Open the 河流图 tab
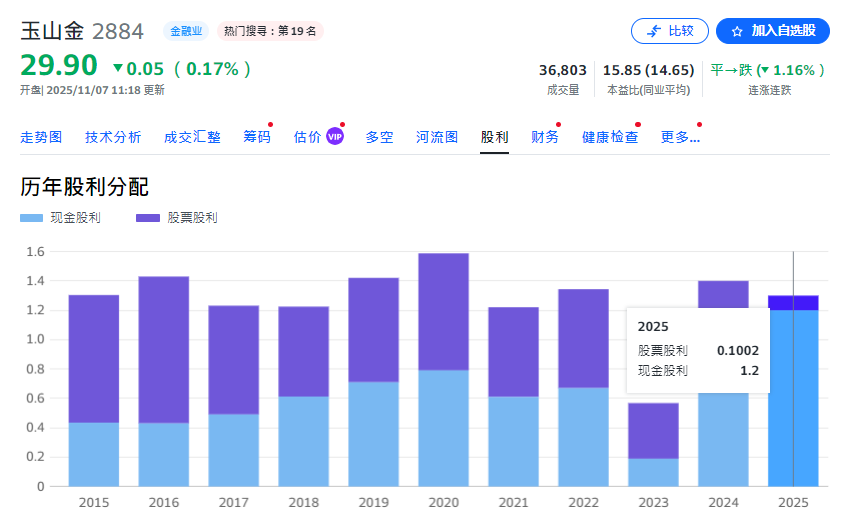The width and height of the screenshot is (843, 514). coord(437,137)
